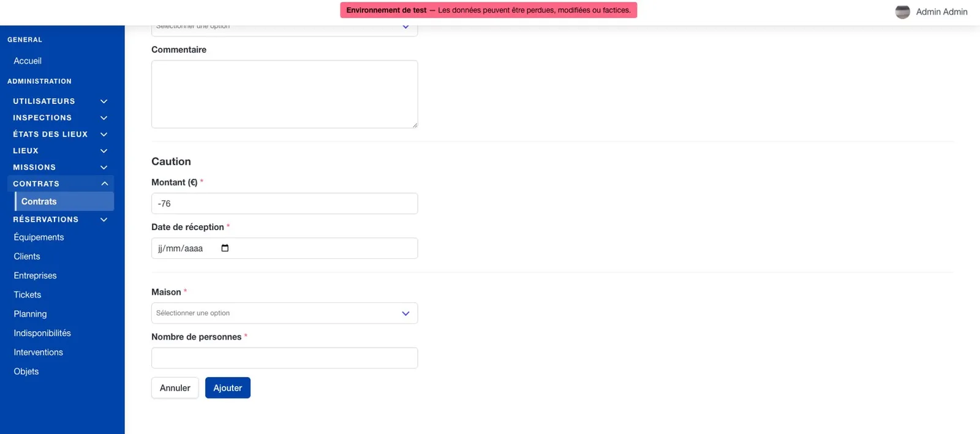Open Équipements page

point(39,237)
